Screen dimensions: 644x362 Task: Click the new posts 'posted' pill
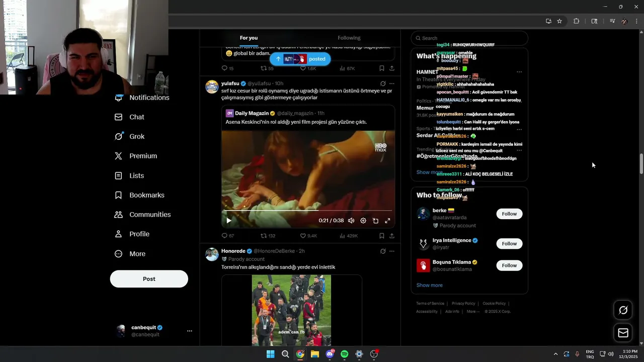300,59
